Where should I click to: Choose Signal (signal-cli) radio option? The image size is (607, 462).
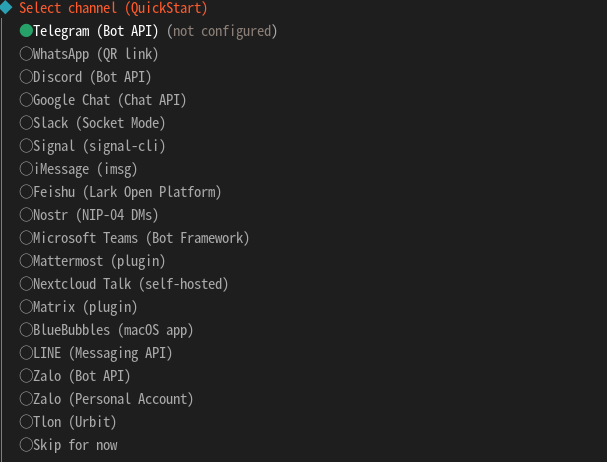[26, 146]
